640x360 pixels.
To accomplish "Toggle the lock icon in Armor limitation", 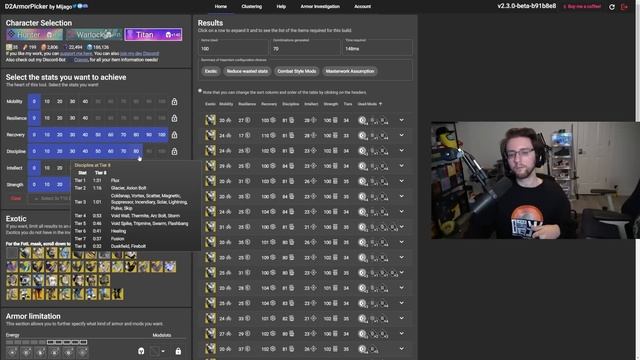I will click(x=178, y=351).
